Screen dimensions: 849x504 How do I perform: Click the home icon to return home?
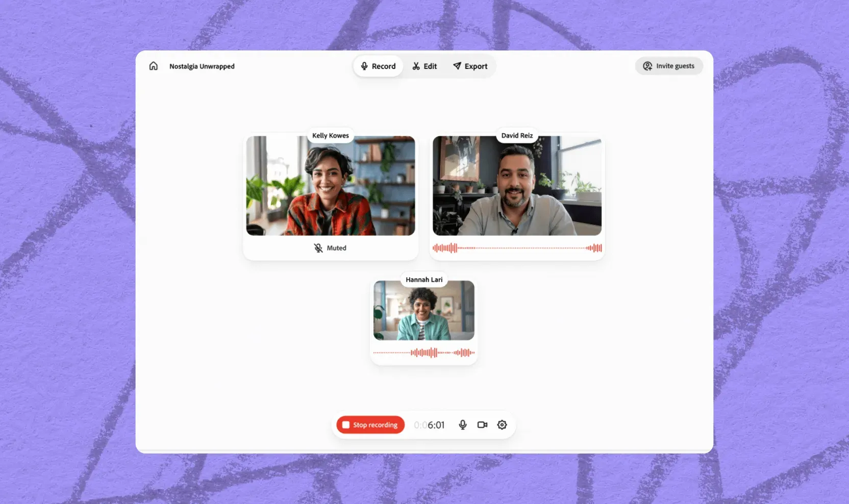[154, 66]
